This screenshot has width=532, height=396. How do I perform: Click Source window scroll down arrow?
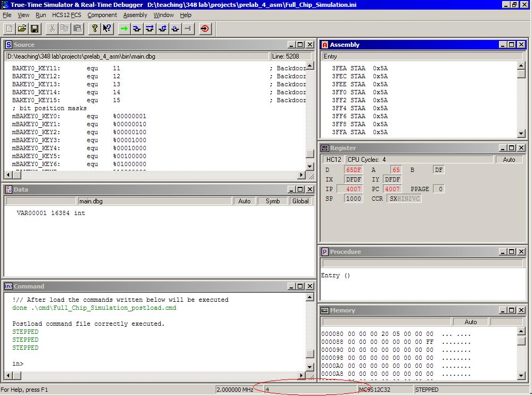point(310,166)
